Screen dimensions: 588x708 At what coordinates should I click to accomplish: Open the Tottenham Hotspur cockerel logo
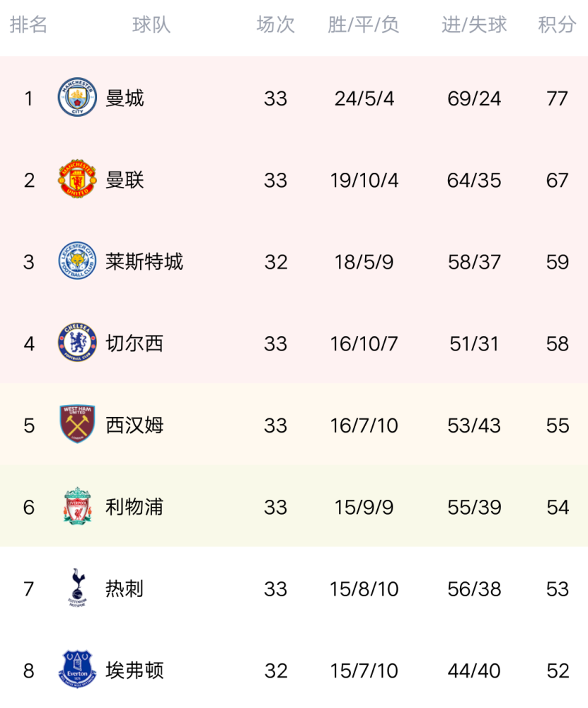(x=77, y=588)
